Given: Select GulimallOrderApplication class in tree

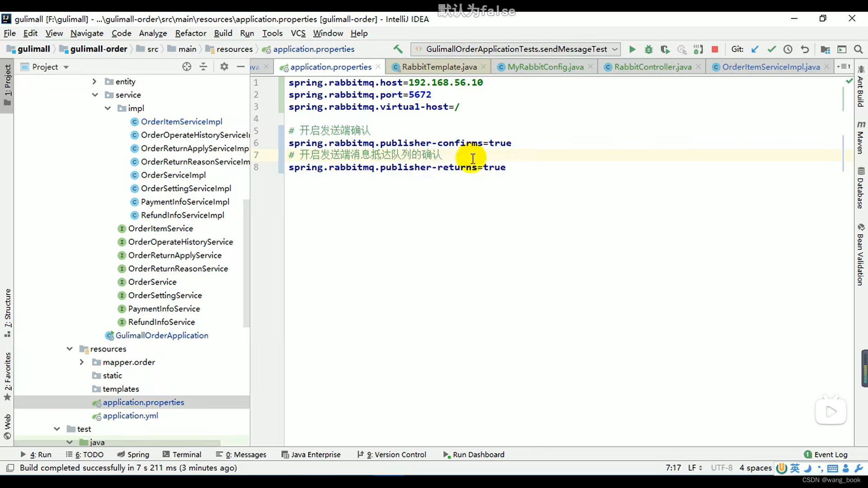Looking at the screenshot, I should tap(162, 335).
